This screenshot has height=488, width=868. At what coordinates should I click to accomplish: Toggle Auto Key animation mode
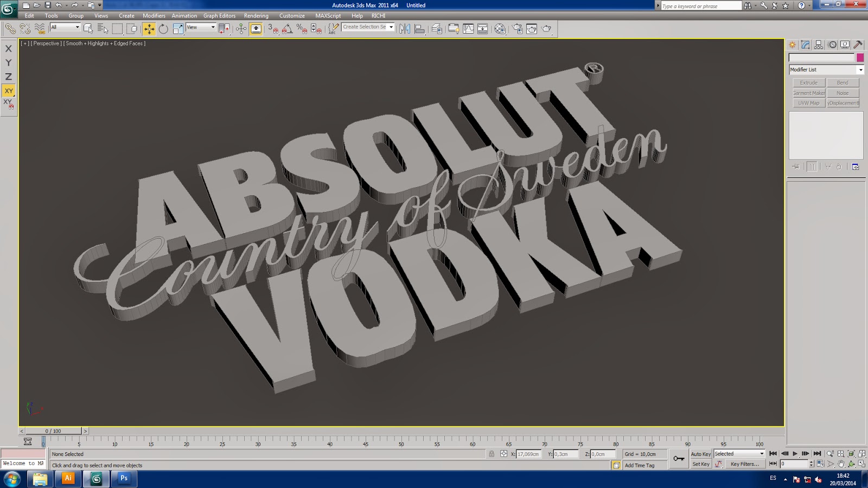tap(700, 454)
